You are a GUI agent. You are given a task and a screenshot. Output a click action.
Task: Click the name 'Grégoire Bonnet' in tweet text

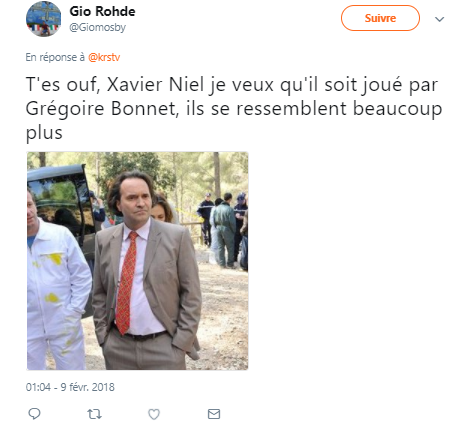pyautogui.click(x=101, y=109)
